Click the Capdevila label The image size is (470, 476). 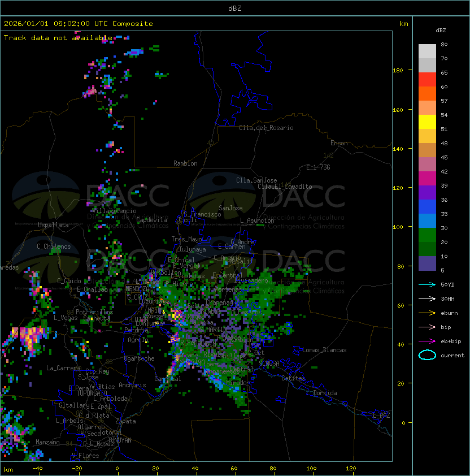click(x=151, y=220)
